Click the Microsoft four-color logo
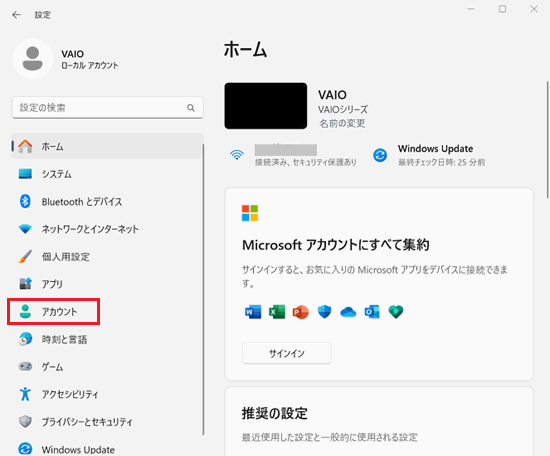This screenshot has width=550, height=456. click(x=250, y=213)
